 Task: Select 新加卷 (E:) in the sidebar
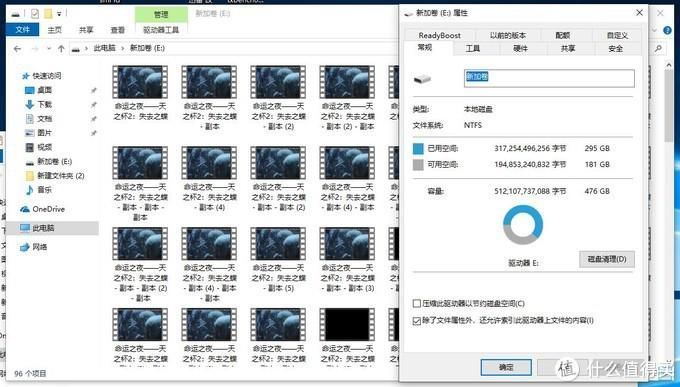[55, 161]
